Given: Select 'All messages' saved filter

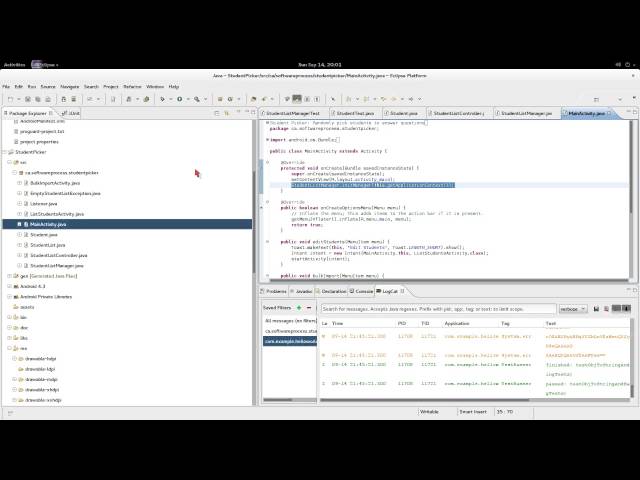Looking at the screenshot, I should coord(289,320).
